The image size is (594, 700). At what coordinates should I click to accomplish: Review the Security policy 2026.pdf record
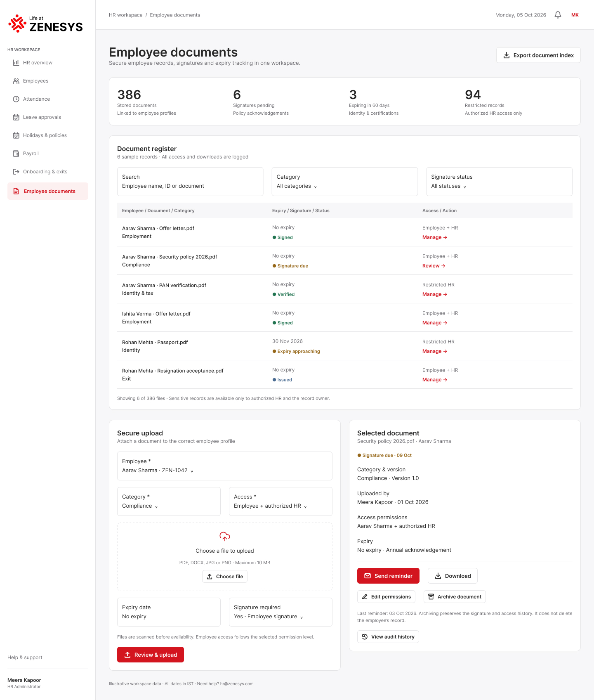click(x=434, y=266)
